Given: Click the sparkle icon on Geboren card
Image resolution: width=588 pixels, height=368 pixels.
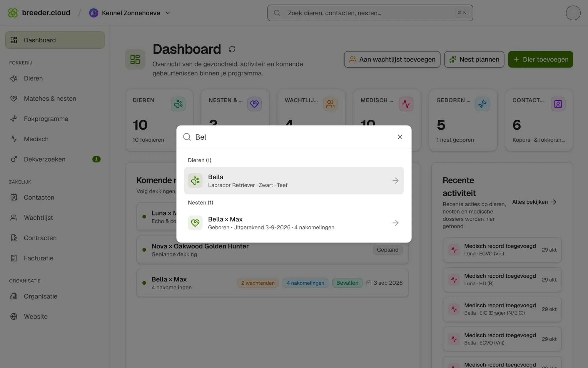Looking at the screenshot, I should pos(482,104).
